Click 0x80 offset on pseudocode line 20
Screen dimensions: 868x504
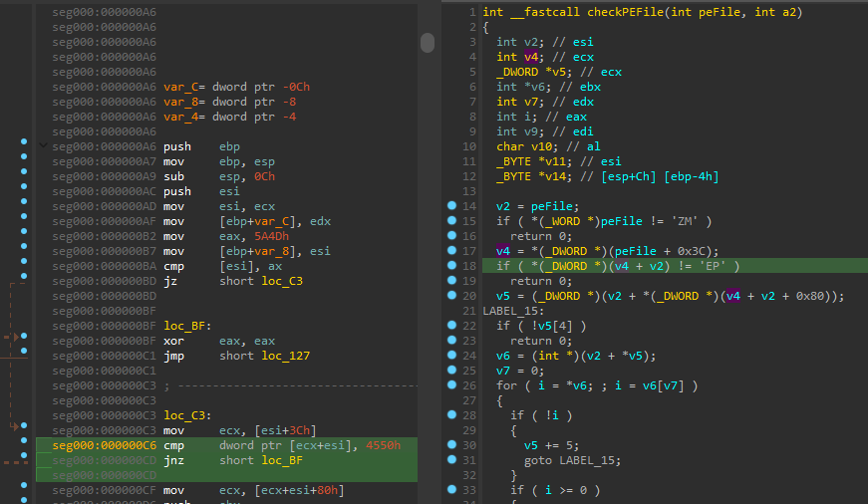pyautogui.click(x=810, y=296)
